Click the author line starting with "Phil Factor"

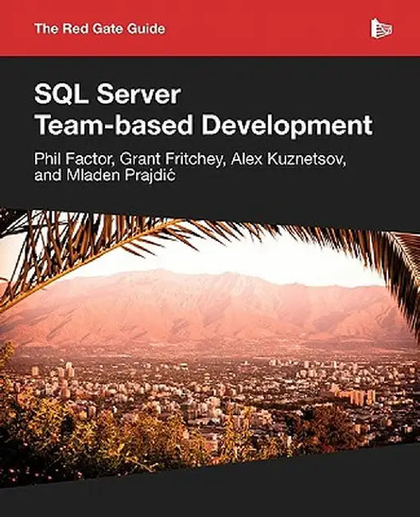(x=190, y=159)
